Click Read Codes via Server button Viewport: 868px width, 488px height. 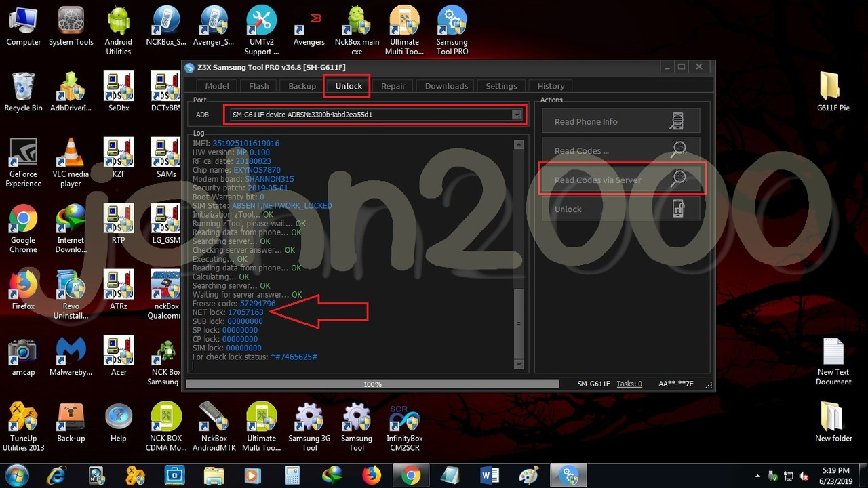click(x=621, y=180)
